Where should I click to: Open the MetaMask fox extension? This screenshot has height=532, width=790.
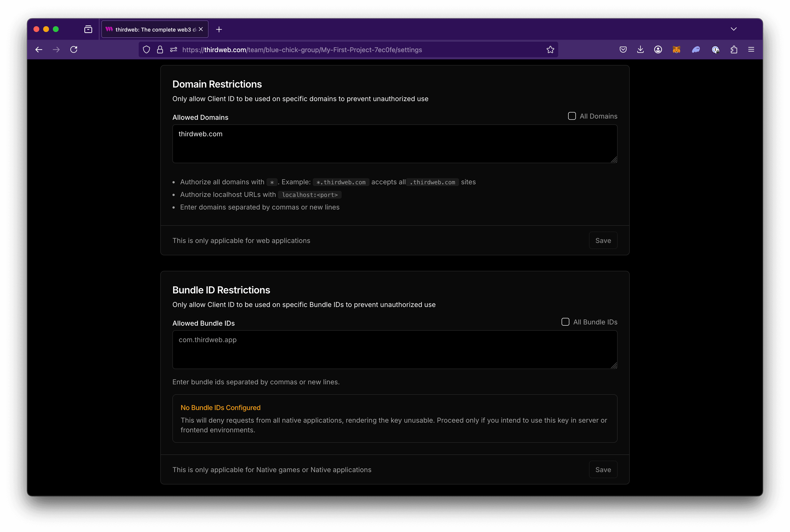coord(676,49)
